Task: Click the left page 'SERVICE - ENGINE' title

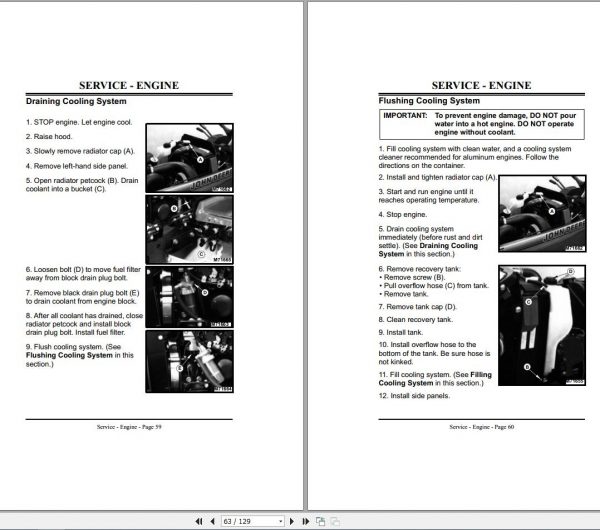Action: click(x=129, y=85)
